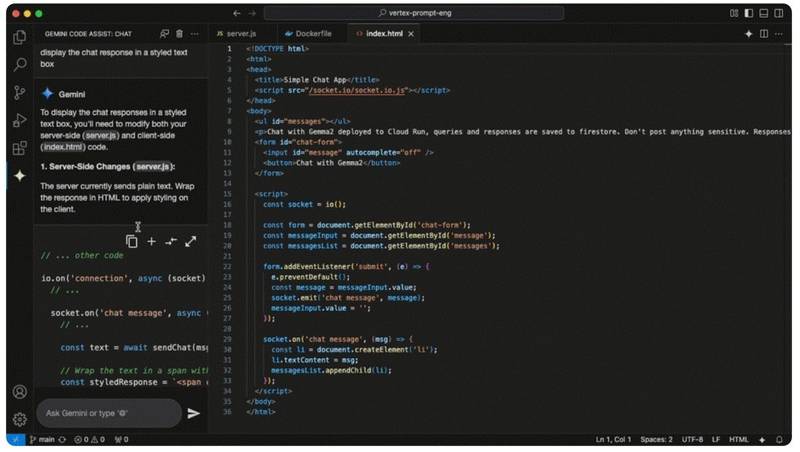Open the Search view in activity bar

point(19,64)
